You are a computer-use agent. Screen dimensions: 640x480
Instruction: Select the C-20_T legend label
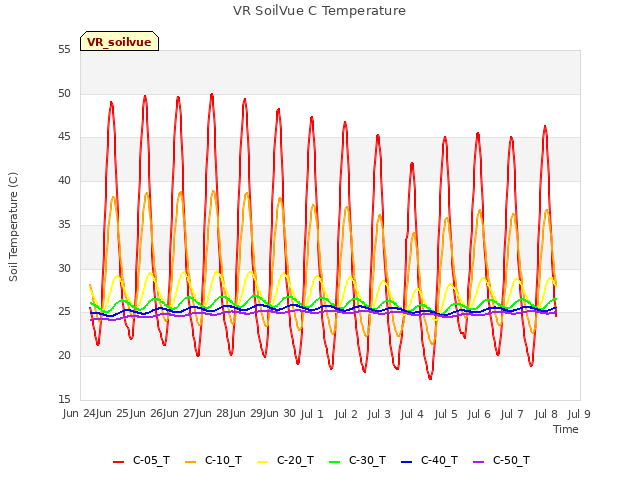pos(295,460)
